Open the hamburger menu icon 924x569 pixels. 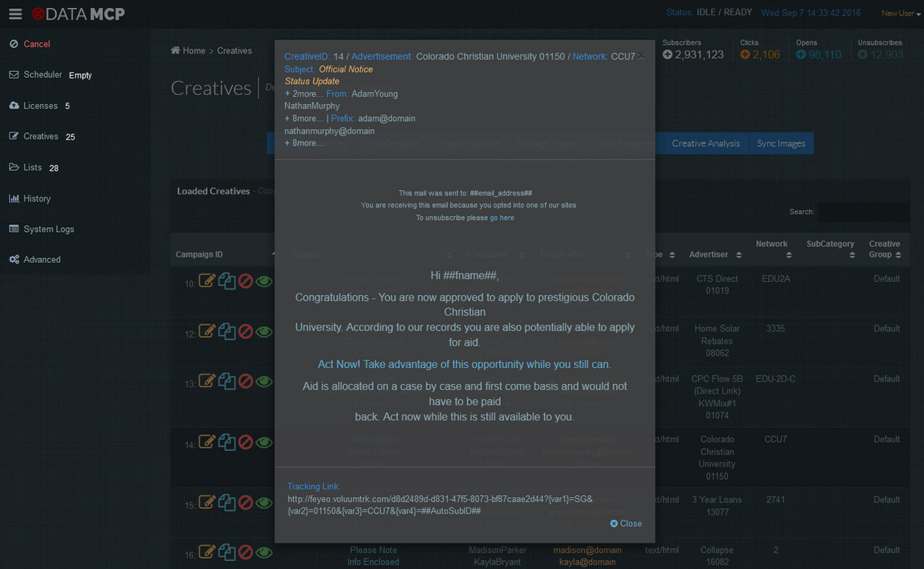pyautogui.click(x=15, y=14)
